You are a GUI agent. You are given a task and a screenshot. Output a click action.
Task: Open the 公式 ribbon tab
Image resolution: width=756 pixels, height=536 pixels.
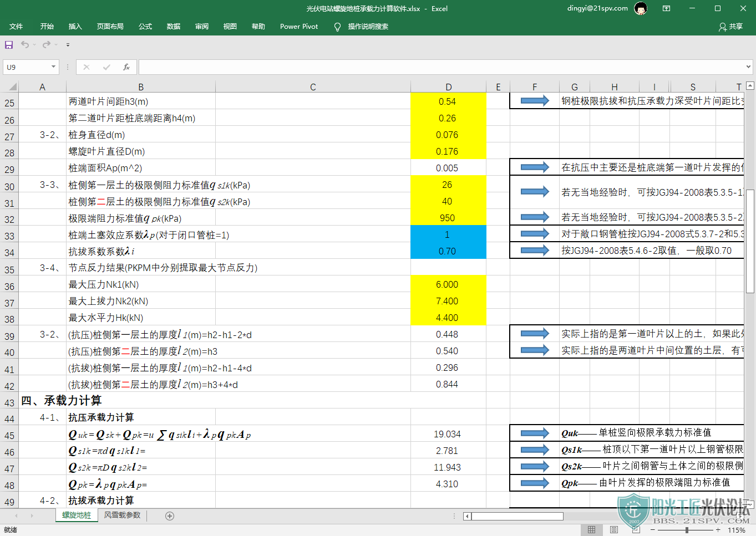[x=145, y=27]
